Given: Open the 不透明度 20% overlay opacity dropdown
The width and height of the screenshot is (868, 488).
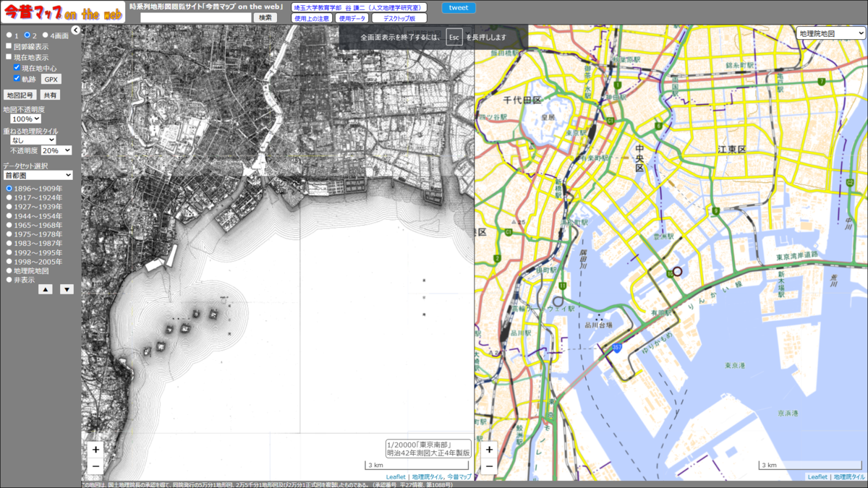Looking at the screenshot, I should [56, 150].
